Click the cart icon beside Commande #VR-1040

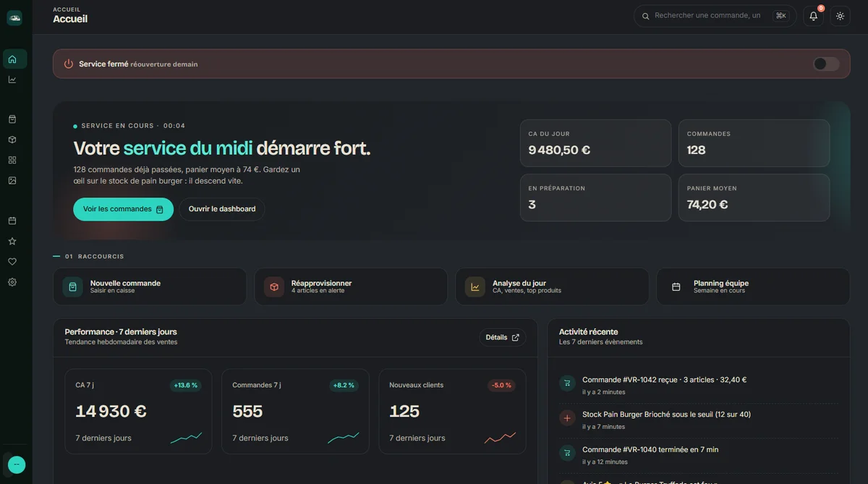click(567, 453)
